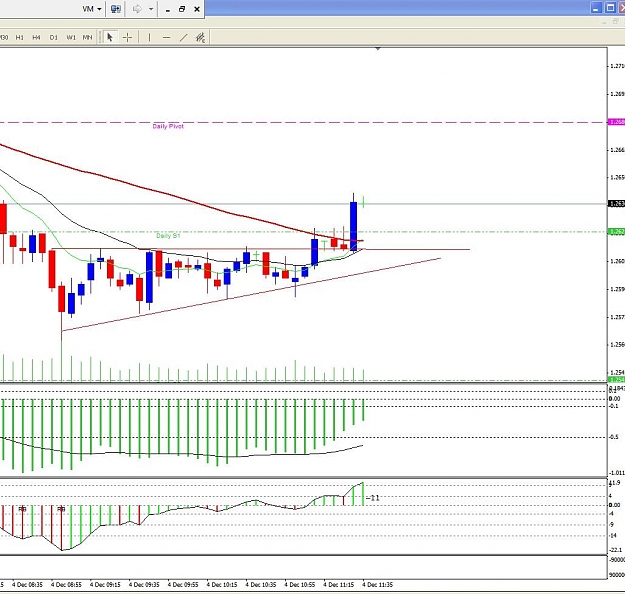Click the grayed right-arrow toolbar icon
Image resolution: width=625 pixels, height=594 pixels.
coord(137,9)
